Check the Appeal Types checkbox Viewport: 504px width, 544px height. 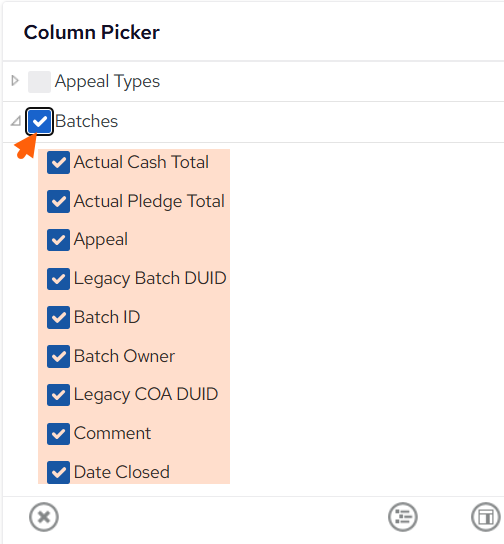pyautogui.click(x=39, y=82)
